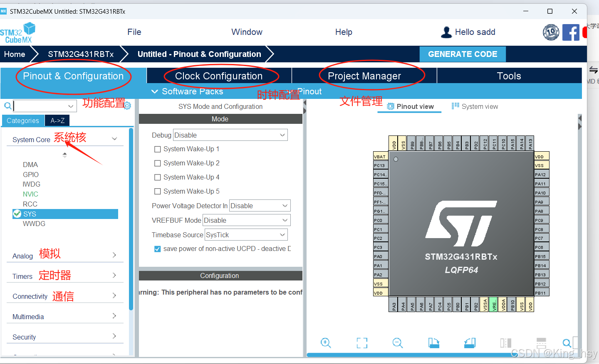
Task: Expand the Multimedia category
Action: tap(114, 316)
